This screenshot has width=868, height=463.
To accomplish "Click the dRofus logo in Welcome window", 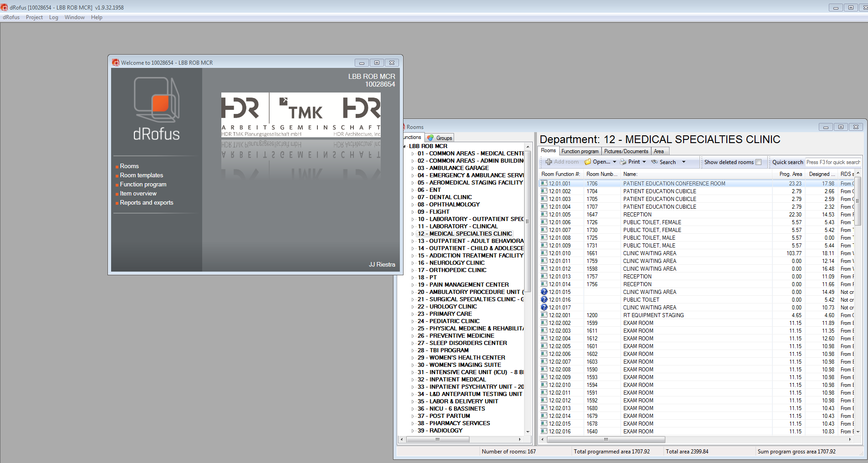I will point(156,109).
